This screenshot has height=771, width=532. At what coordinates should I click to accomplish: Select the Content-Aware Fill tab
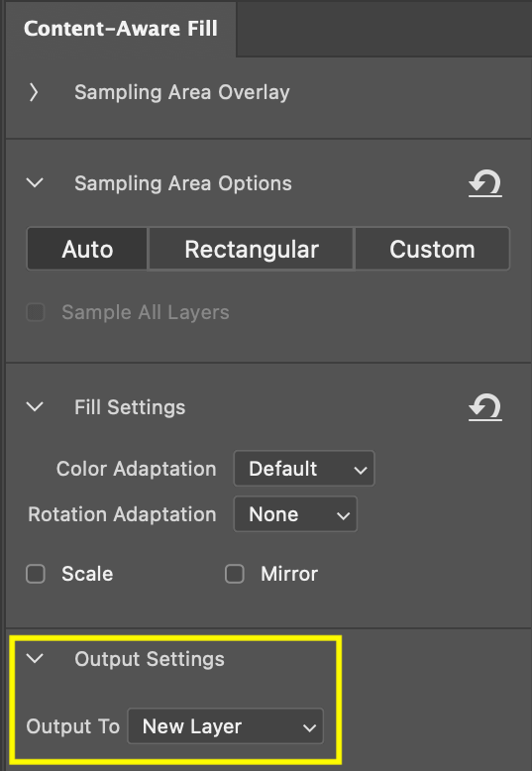click(x=121, y=29)
